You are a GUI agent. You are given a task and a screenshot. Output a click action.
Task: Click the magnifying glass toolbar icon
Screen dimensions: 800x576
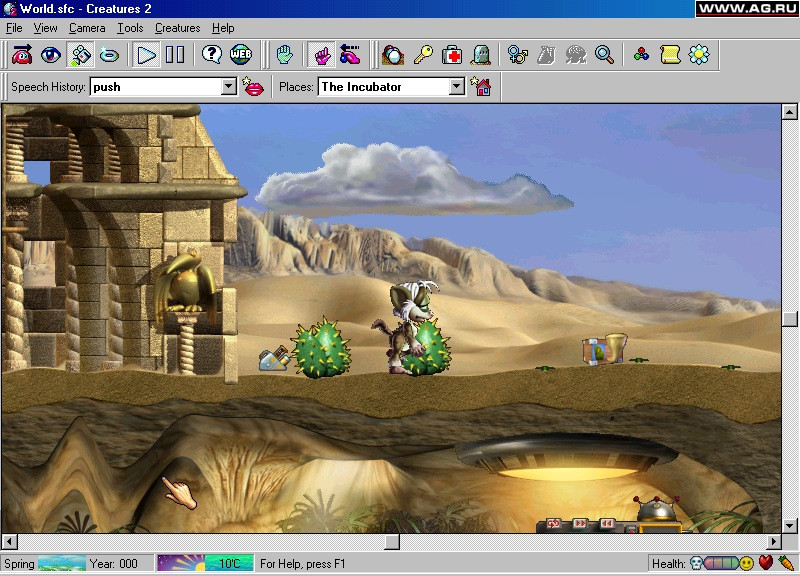(x=605, y=55)
